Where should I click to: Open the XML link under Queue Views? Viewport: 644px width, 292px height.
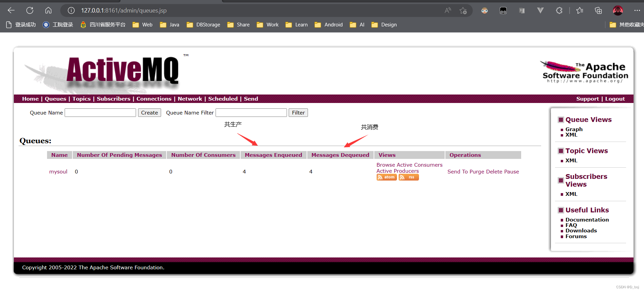[x=571, y=135]
